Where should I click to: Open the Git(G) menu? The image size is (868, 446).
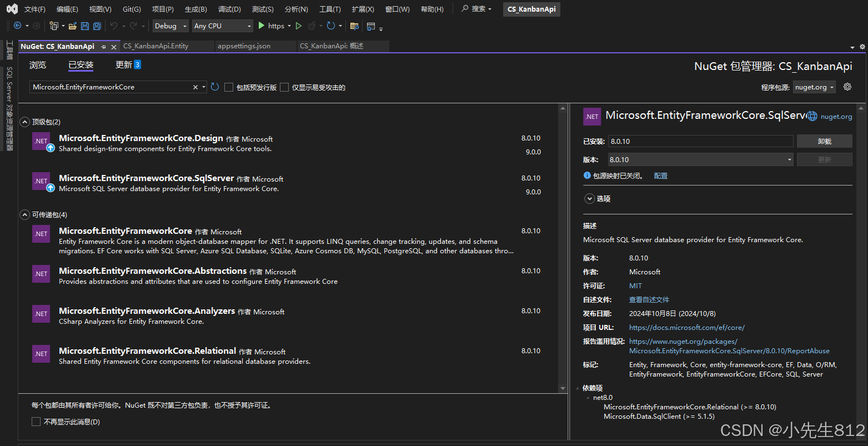132,9
